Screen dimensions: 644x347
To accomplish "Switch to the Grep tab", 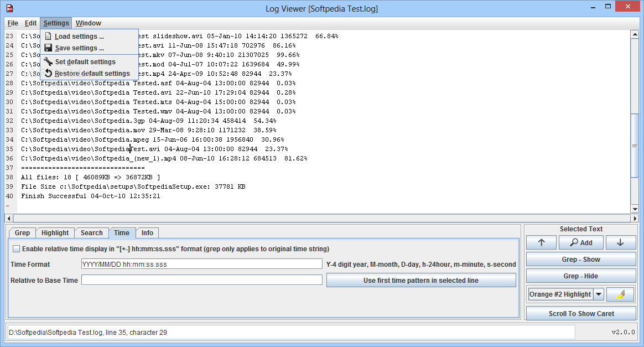I will (x=22, y=233).
